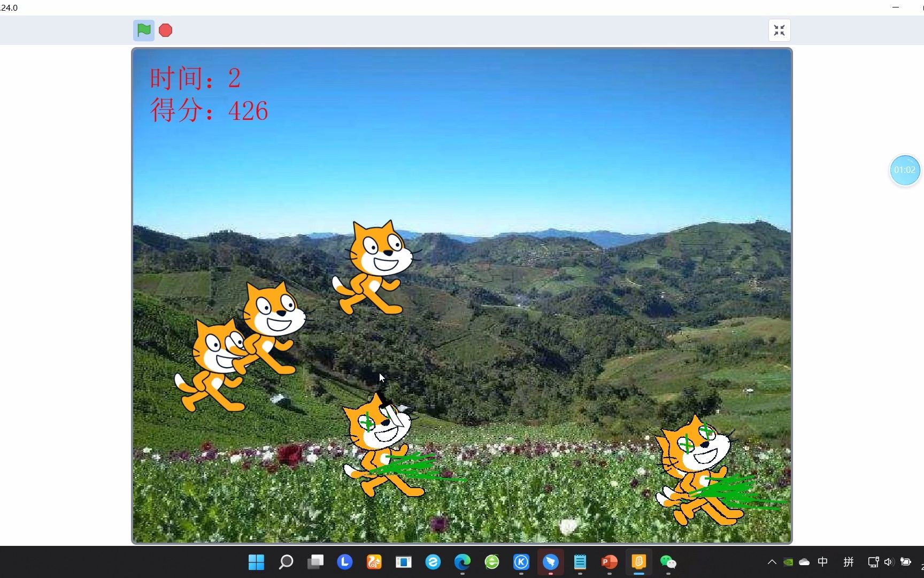Click the blue 01:02 timer bubble

pyautogui.click(x=905, y=170)
